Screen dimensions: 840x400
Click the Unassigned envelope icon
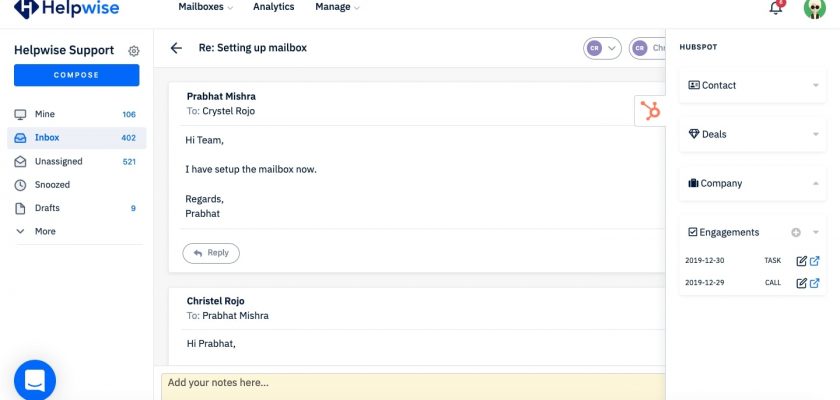(20, 161)
